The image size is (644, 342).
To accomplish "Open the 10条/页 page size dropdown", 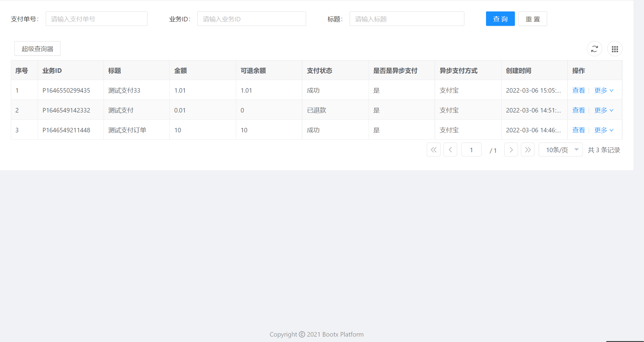I will pyautogui.click(x=560, y=149).
